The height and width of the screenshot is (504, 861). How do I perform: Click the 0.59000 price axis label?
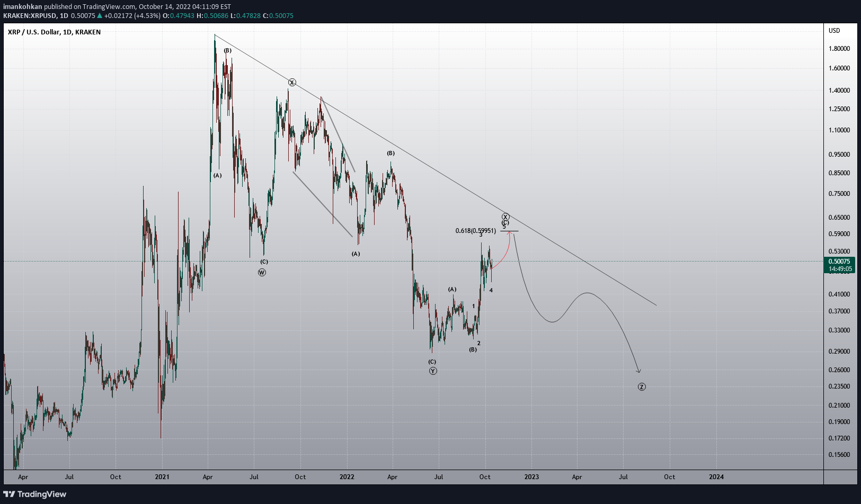[x=839, y=234]
